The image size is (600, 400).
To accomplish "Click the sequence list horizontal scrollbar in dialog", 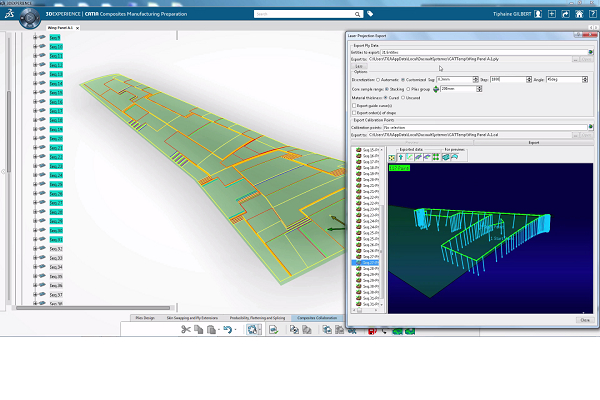I will [x=359, y=310].
